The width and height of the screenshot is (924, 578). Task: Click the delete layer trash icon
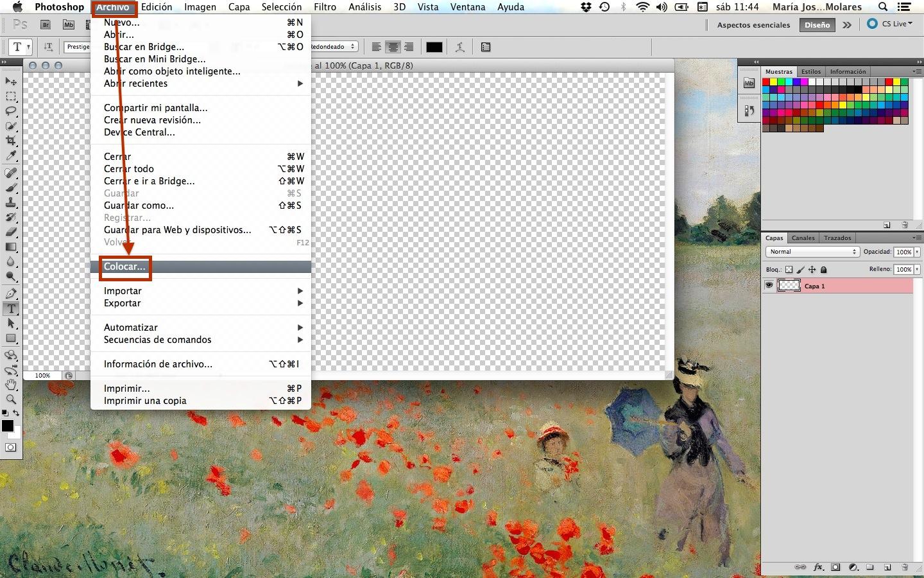[x=905, y=568]
